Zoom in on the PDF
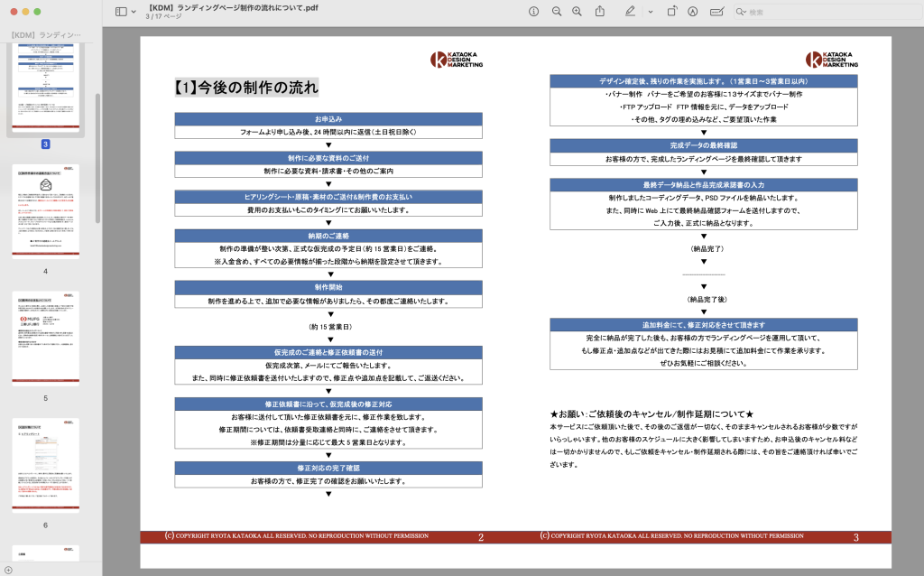 click(x=577, y=12)
